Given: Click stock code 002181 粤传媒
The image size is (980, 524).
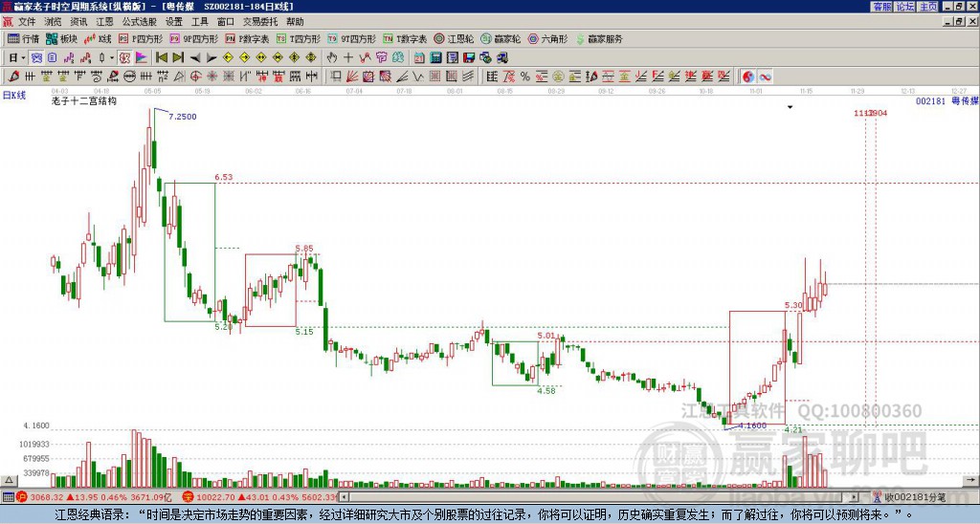Looking at the screenshot, I should click(x=947, y=100).
